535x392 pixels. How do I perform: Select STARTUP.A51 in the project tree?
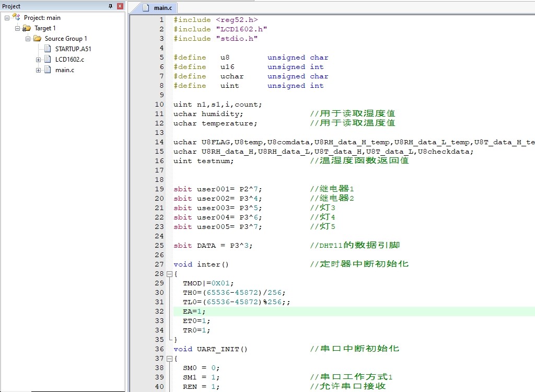point(73,49)
